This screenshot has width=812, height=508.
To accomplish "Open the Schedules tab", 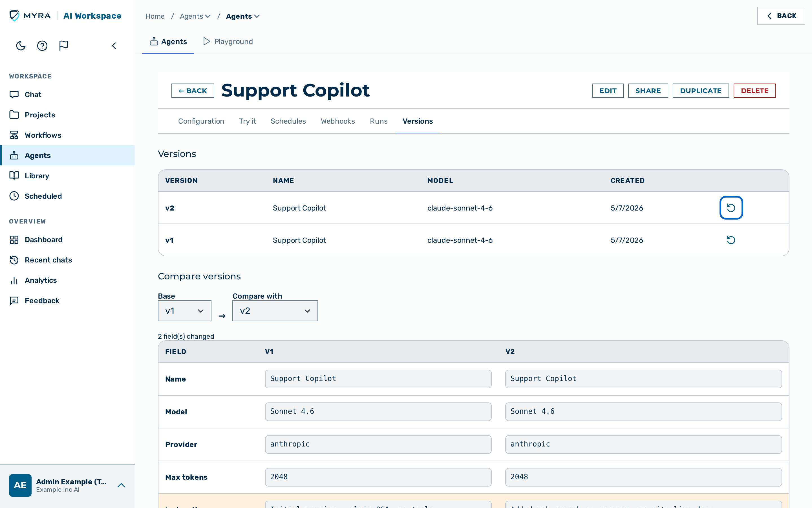I will (288, 121).
